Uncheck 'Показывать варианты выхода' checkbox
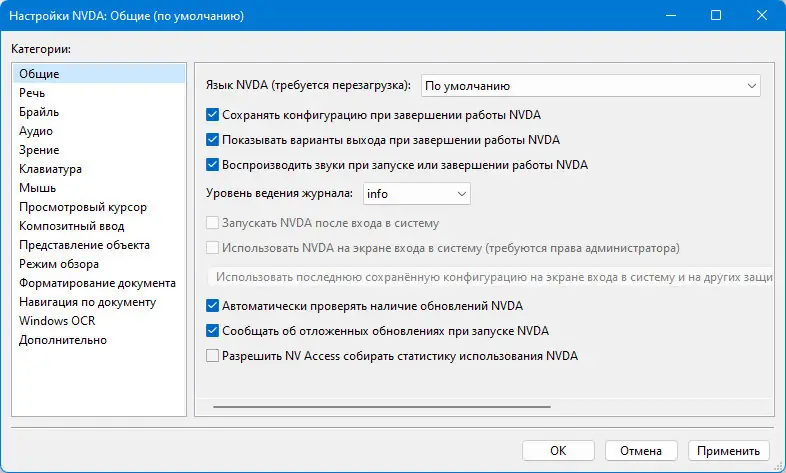 click(212, 140)
